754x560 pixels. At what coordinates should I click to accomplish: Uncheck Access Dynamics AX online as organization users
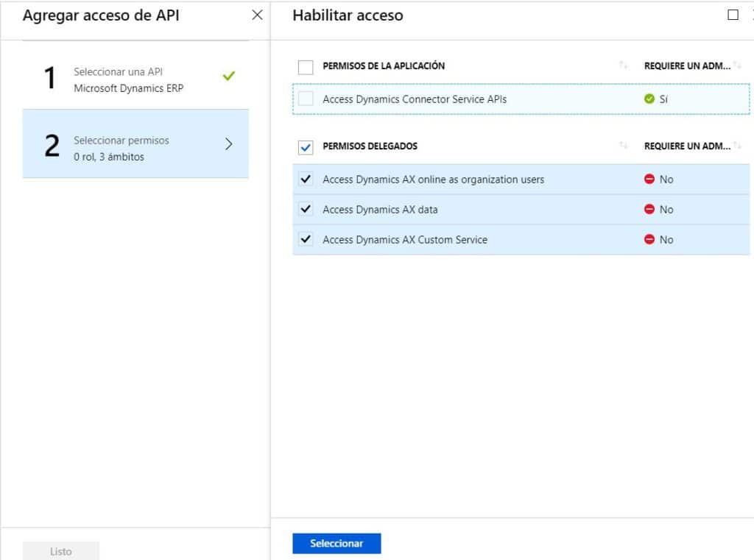pyautogui.click(x=306, y=180)
